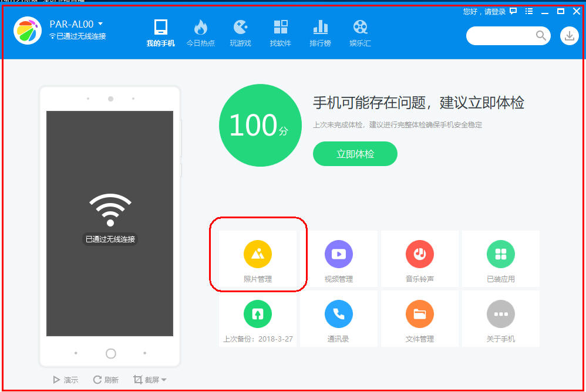Close the application window
Viewport: 586px width, 392px height.
point(576,12)
